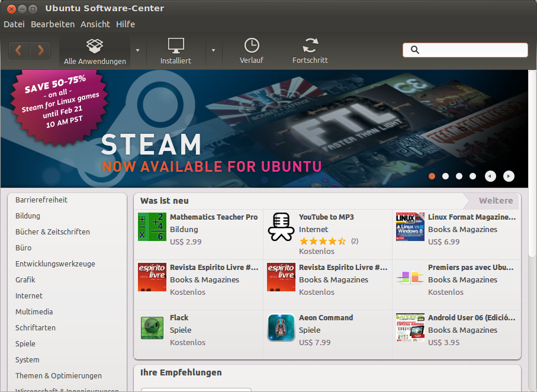
Task: Open Multimedia category
Action: pyautogui.click(x=34, y=312)
